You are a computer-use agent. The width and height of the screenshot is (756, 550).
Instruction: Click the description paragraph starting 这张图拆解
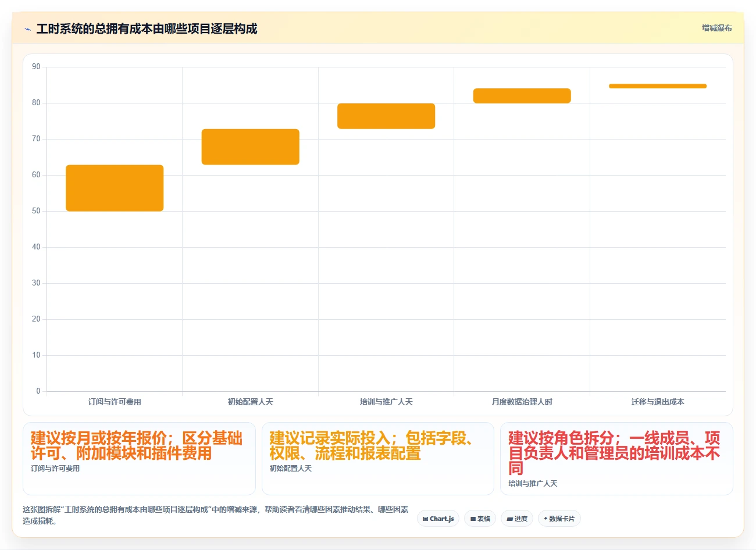[x=216, y=515]
